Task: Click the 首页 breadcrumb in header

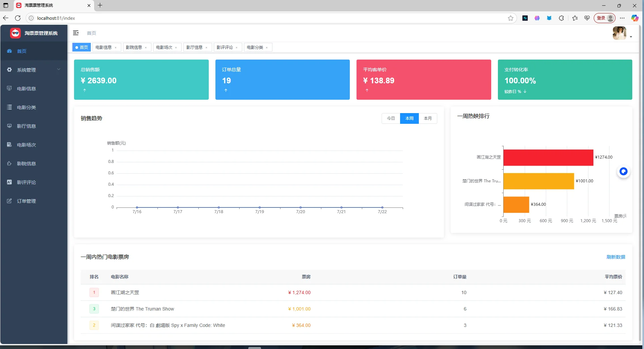Action: point(91,33)
